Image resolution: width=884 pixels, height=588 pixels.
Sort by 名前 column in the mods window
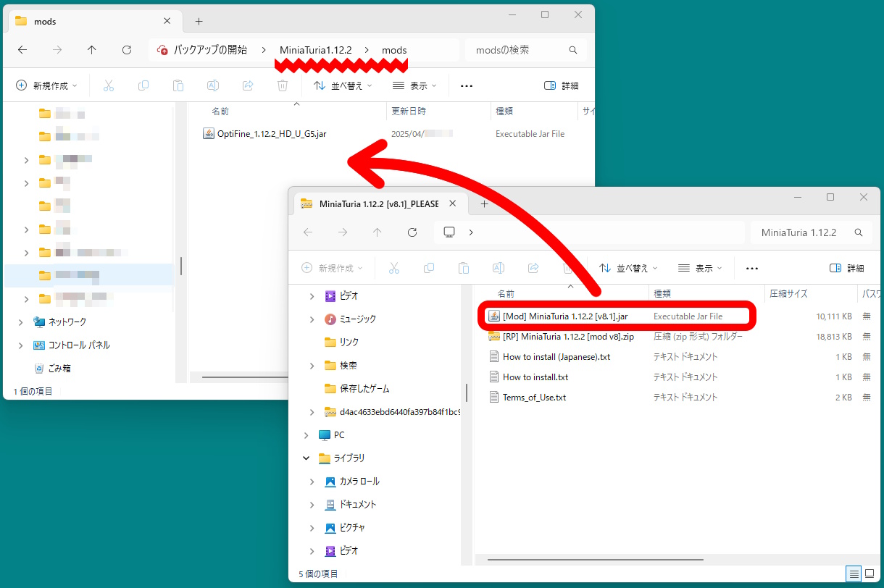(220, 112)
